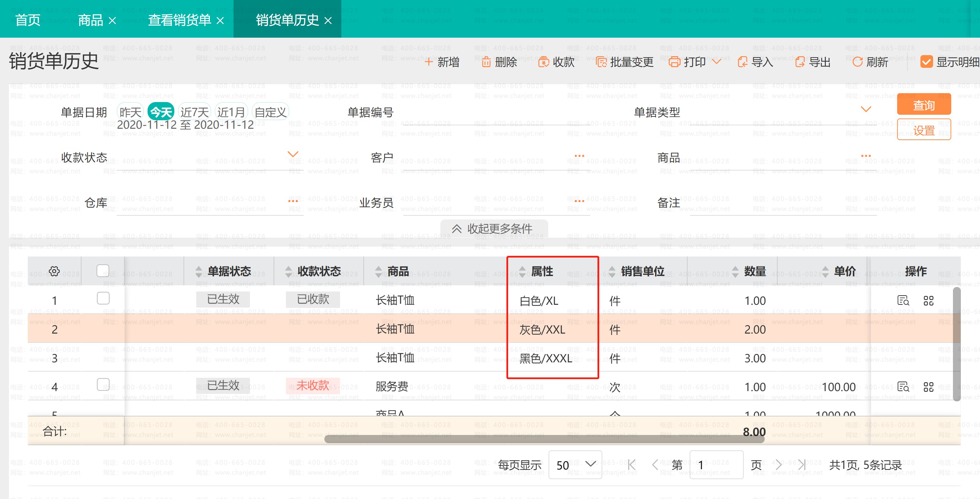Click the 收款 payment icon
The width and height of the screenshot is (980, 499).
tap(543, 62)
